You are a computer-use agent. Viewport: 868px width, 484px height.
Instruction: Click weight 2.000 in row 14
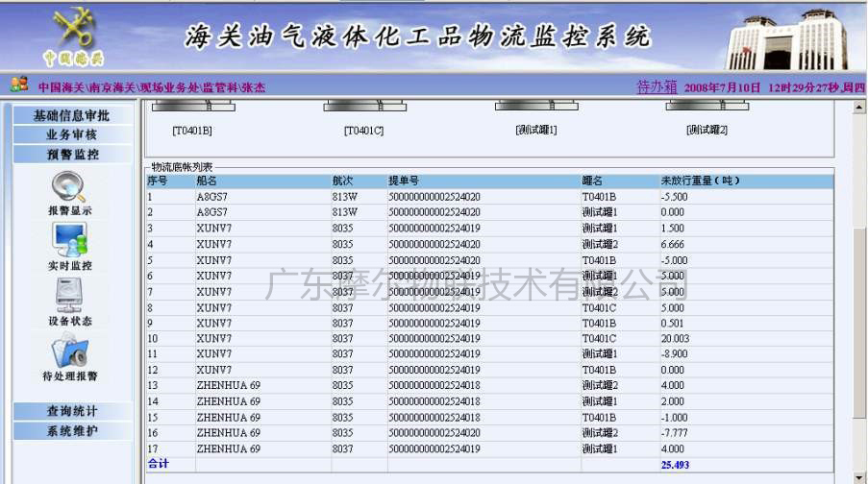pos(673,401)
